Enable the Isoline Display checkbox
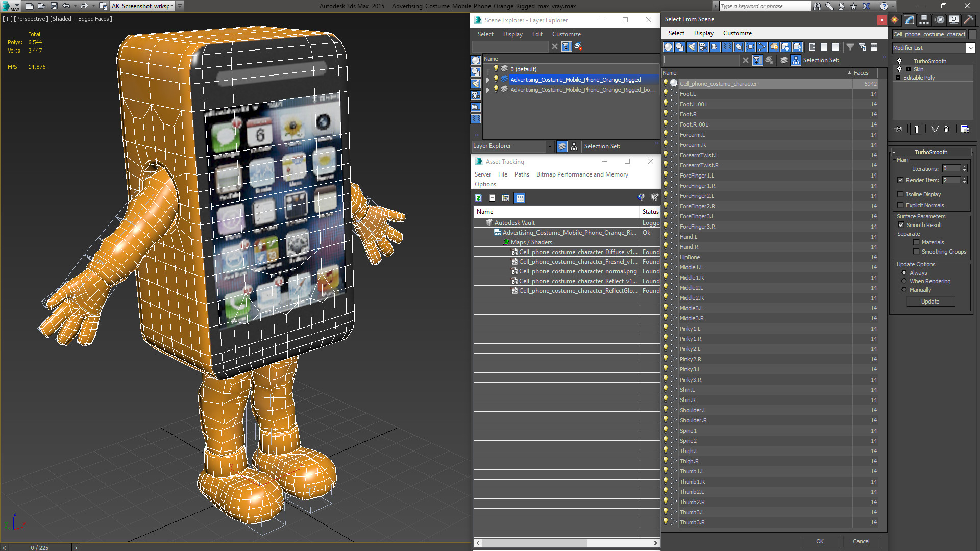 (x=901, y=194)
